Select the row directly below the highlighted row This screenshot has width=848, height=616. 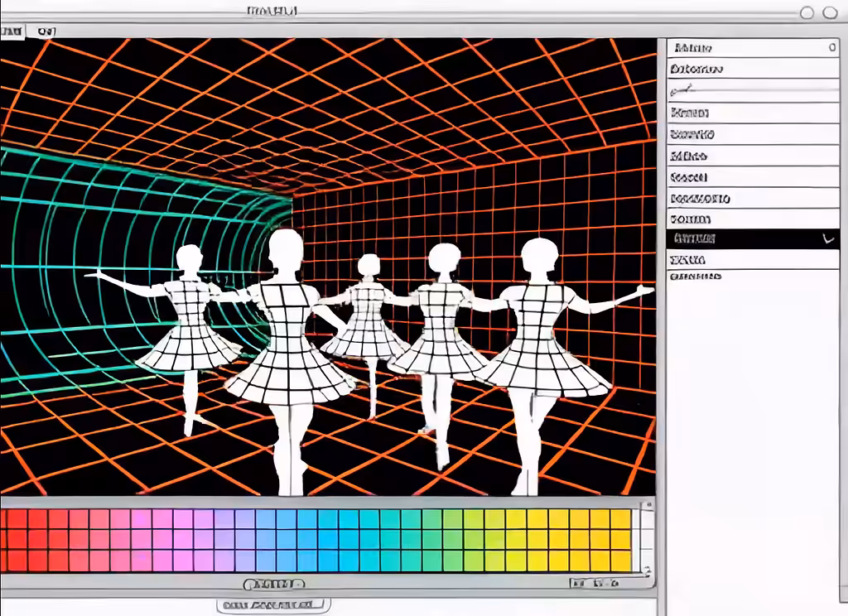coord(753,260)
